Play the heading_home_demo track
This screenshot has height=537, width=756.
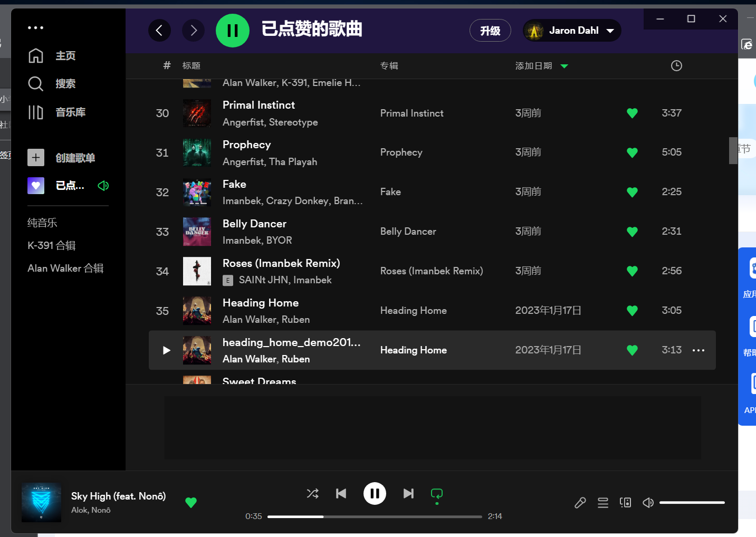pyautogui.click(x=166, y=350)
